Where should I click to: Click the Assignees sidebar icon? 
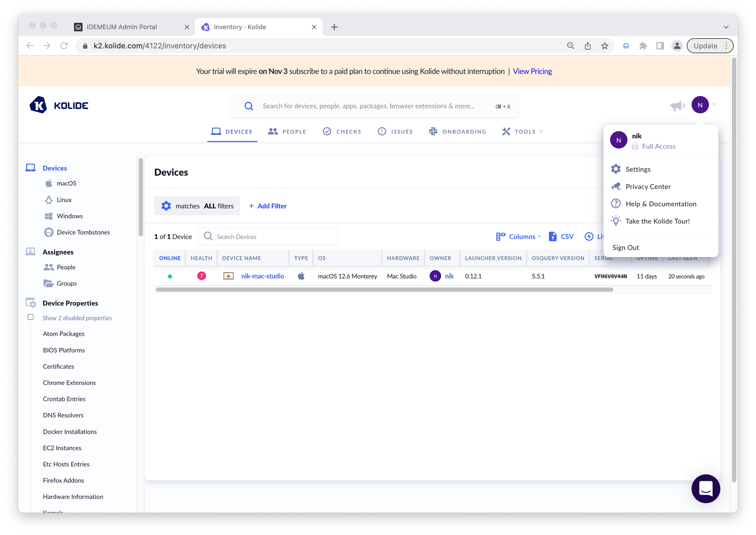coord(30,252)
